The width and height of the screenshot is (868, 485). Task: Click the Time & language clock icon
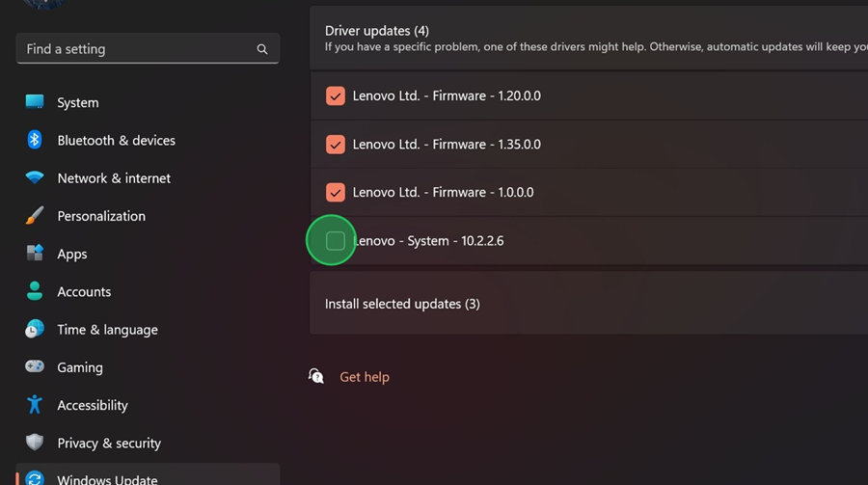[x=35, y=329]
